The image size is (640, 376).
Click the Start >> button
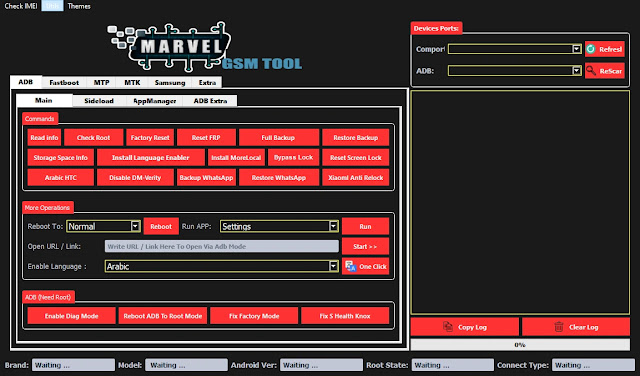pos(365,247)
